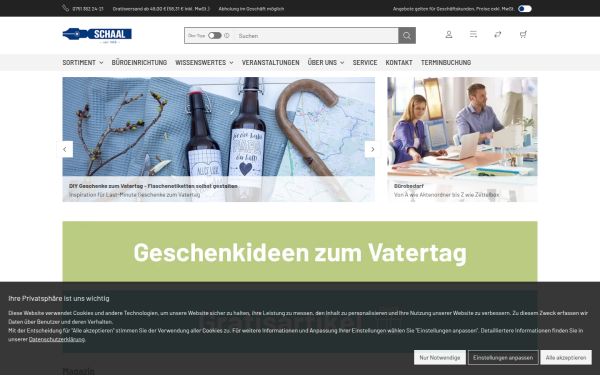Image resolution: width=600 pixels, height=375 pixels.
Task: Show next slide in banner carousel
Action: click(x=373, y=149)
